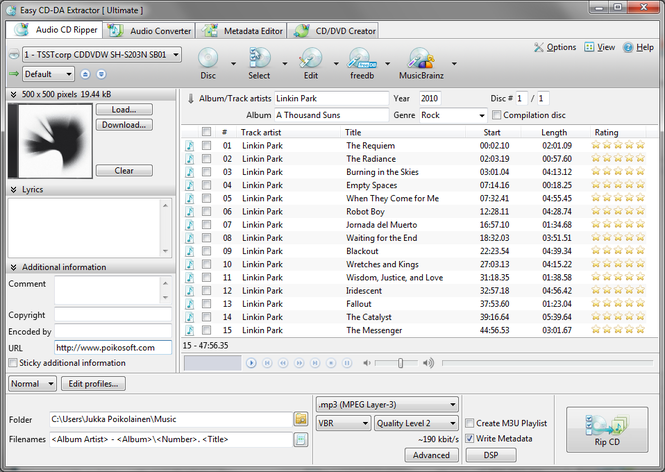Open the Genre Rock dropdown
This screenshot has height=472, width=665.
[x=453, y=115]
